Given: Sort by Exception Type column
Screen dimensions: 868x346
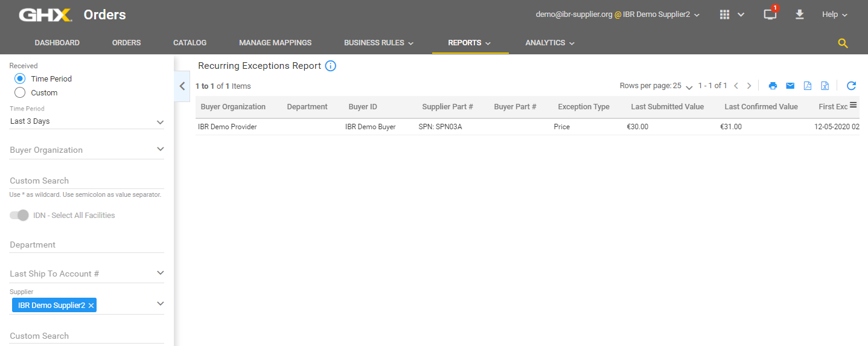Looking at the screenshot, I should click(584, 107).
